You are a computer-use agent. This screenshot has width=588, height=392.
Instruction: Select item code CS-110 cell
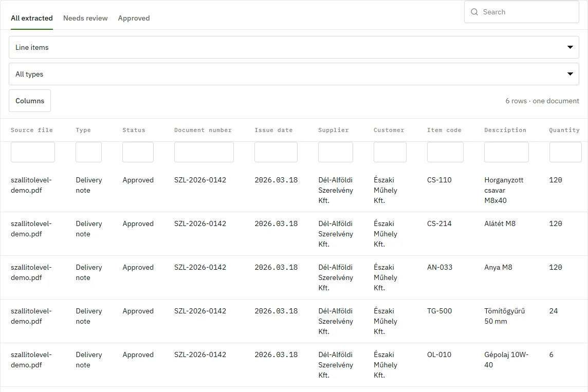tap(439, 180)
